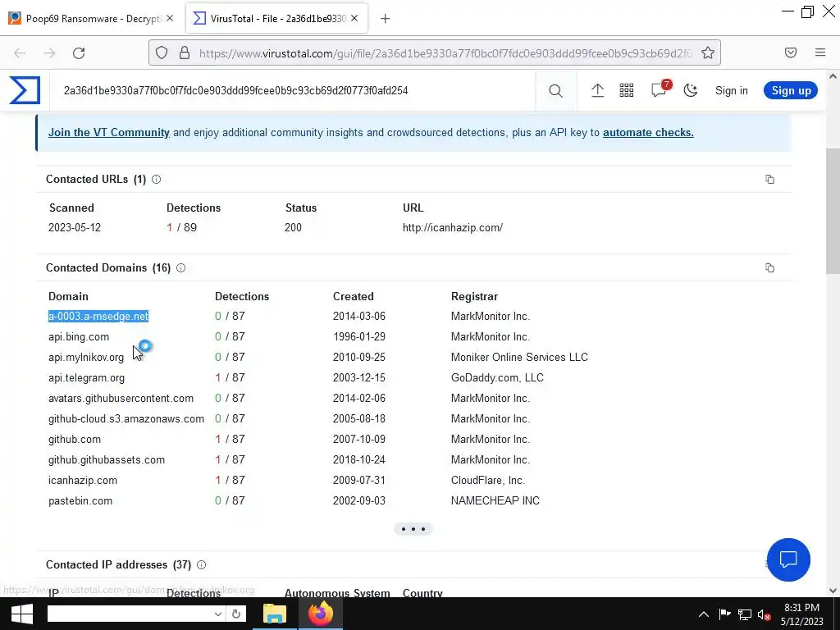The height and width of the screenshot is (630, 840).
Task: Click the info icon beside Contacted IP addresses
Action: (202, 564)
